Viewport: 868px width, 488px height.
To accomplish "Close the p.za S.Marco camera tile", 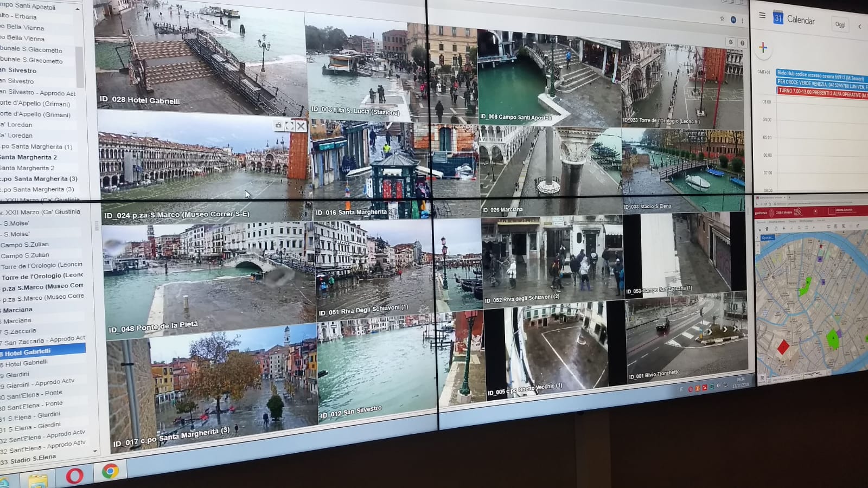I will (301, 126).
